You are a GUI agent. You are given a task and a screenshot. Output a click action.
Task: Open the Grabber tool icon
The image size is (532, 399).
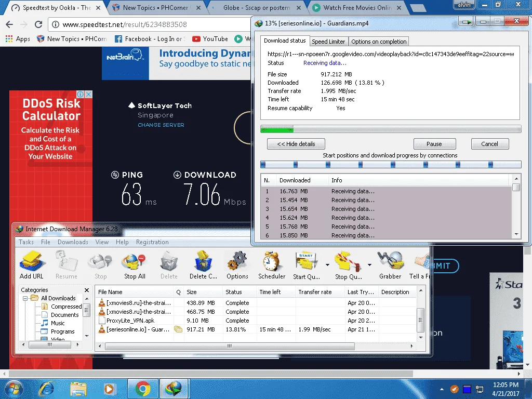[390, 264]
